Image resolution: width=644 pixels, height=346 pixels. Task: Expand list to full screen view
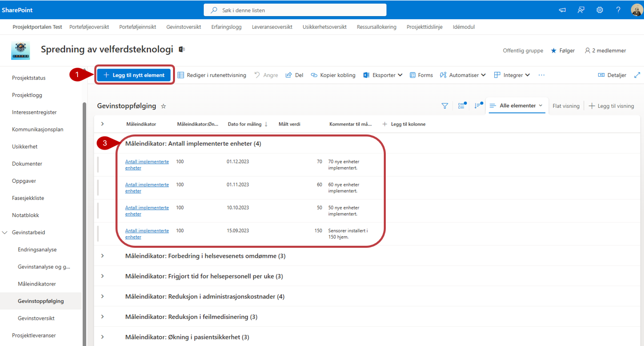tap(637, 75)
